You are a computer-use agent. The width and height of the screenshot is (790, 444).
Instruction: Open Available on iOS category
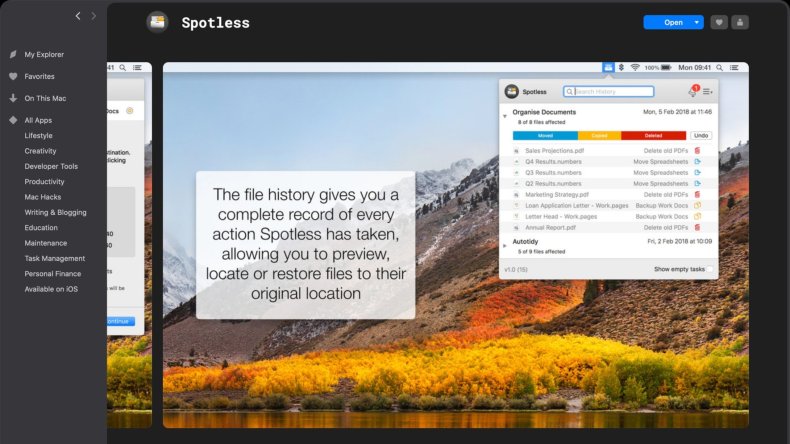tap(51, 289)
